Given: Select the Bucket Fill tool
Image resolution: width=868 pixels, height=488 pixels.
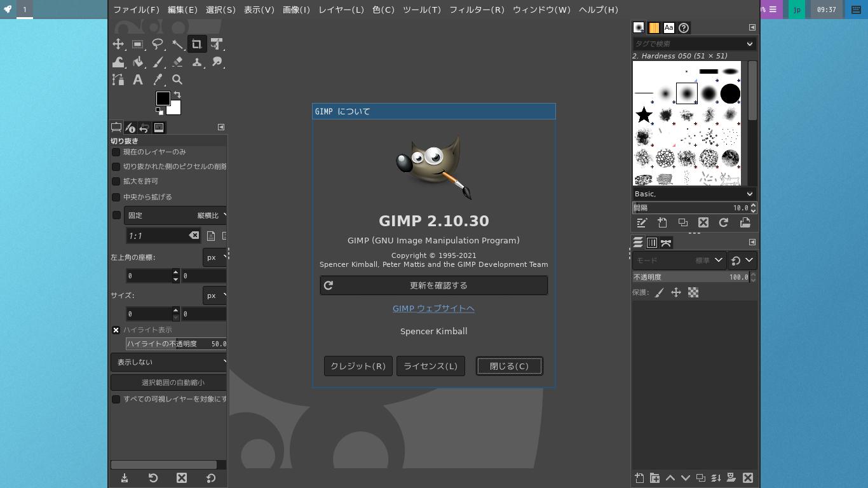Looking at the screenshot, I should (138, 62).
